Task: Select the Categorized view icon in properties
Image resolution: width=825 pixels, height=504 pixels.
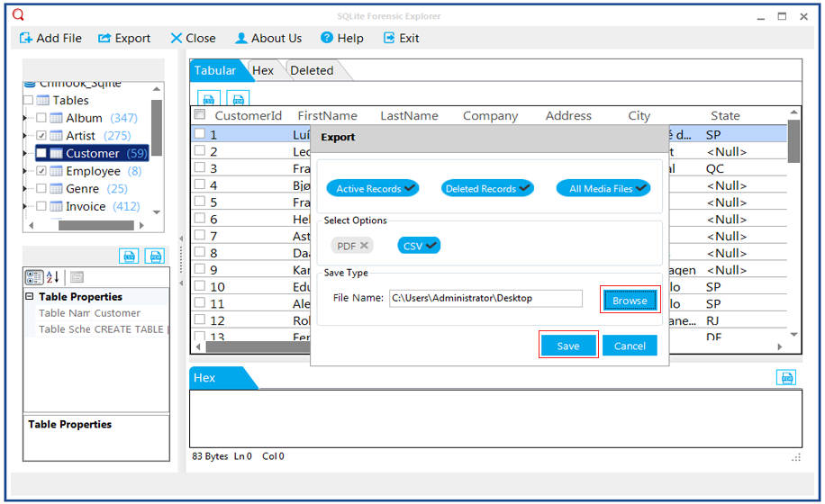Action: (34, 277)
